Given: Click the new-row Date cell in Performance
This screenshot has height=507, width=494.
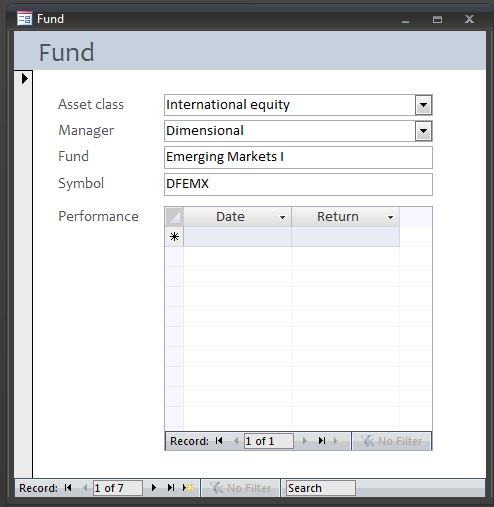Looking at the screenshot, I should 237,237.
